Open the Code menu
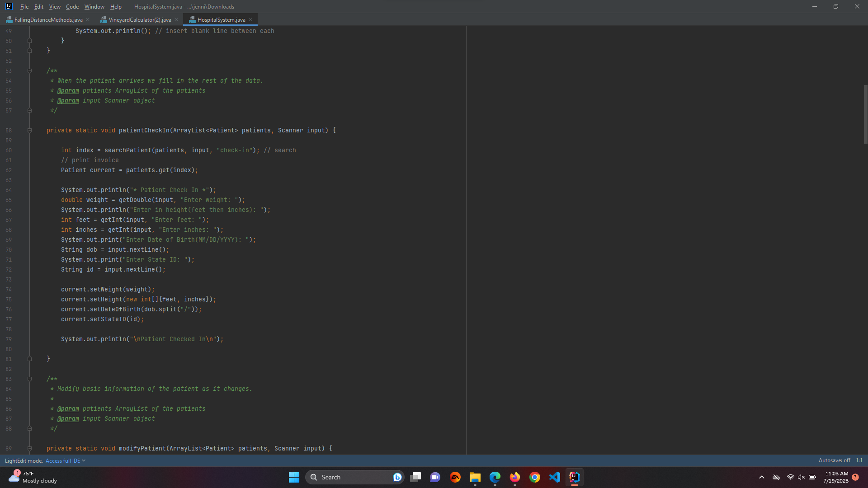This screenshot has height=488, width=868. pyautogui.click(x=72, y=7)
